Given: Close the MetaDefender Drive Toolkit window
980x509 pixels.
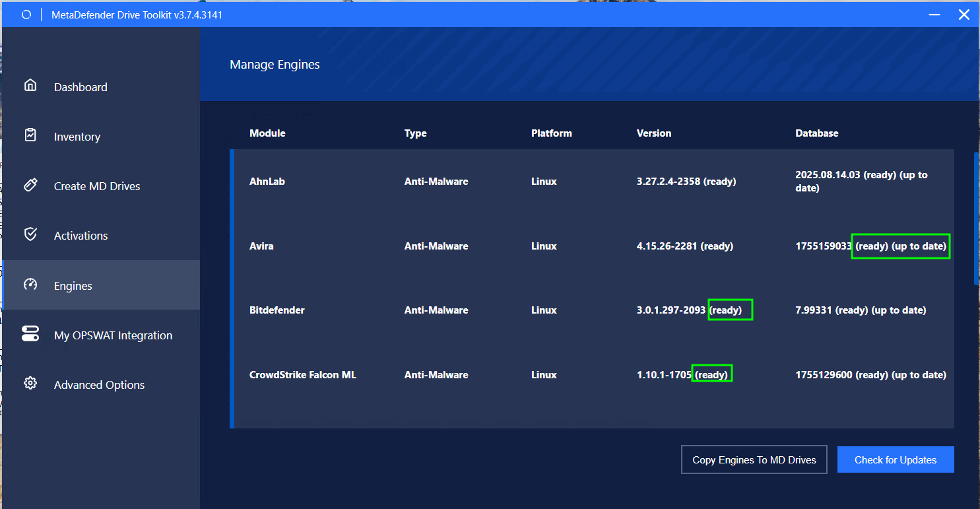Looking at the screenshot, I should click(964, 15).
